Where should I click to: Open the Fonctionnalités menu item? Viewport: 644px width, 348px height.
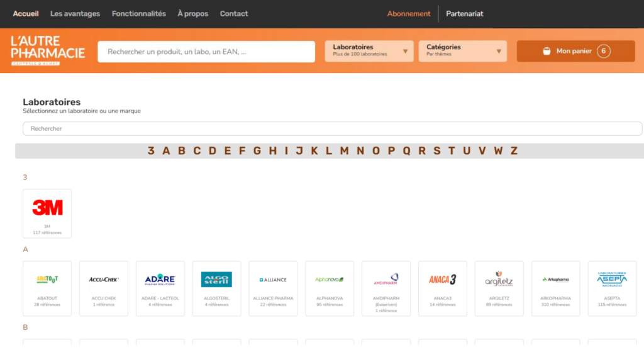point(139,14)
